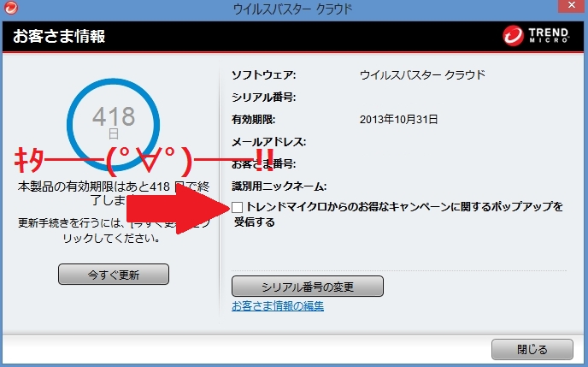Screen dimensions: 588x367
Task: Click the Trend Micro logo in the title bar
Action: pos(11,8)
